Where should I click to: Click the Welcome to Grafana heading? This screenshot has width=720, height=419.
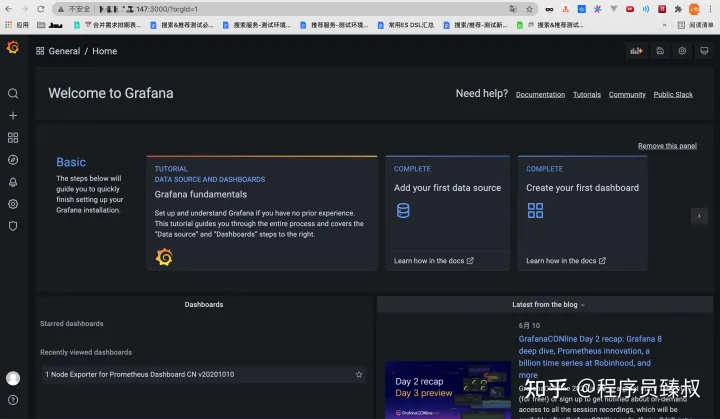pos(111,93)
